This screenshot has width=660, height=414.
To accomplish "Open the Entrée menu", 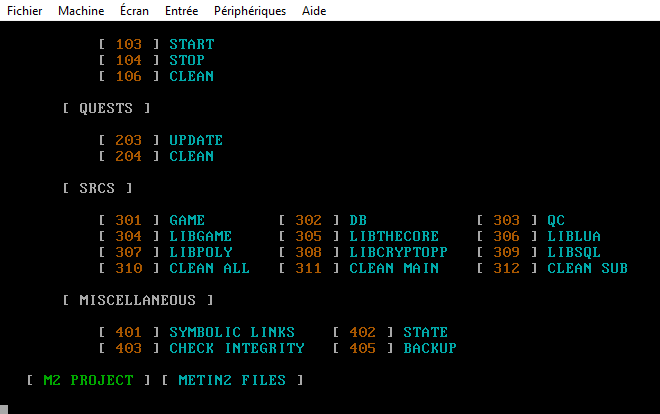I will click(181, 11).
